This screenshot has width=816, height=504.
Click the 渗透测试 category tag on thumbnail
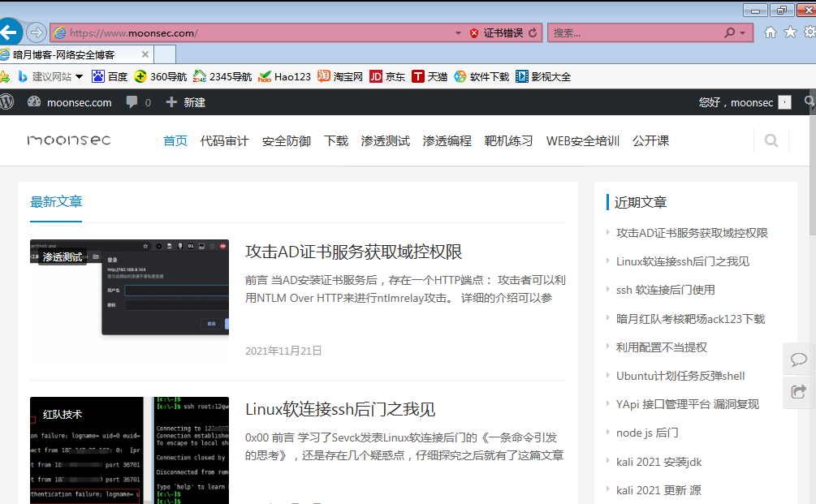point(62,257)
